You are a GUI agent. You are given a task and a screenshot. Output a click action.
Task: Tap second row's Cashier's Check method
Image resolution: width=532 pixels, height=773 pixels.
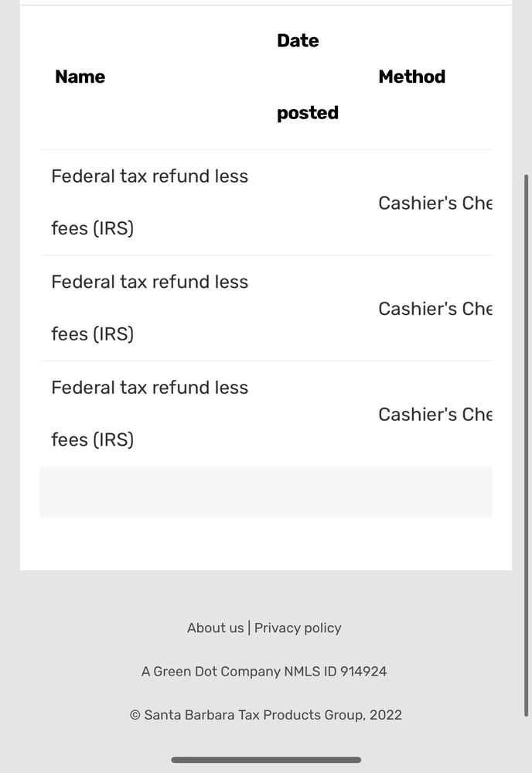(x=435, y=309)
